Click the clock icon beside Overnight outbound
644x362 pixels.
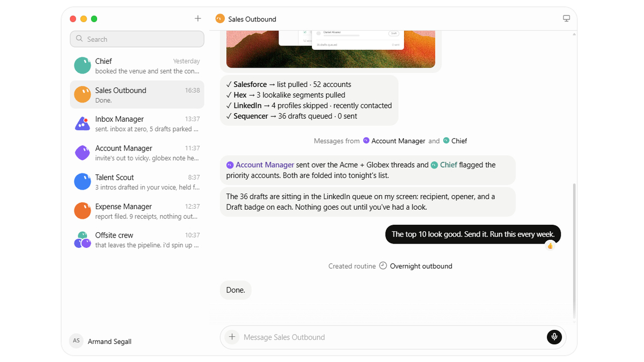[x=383, y=265]
